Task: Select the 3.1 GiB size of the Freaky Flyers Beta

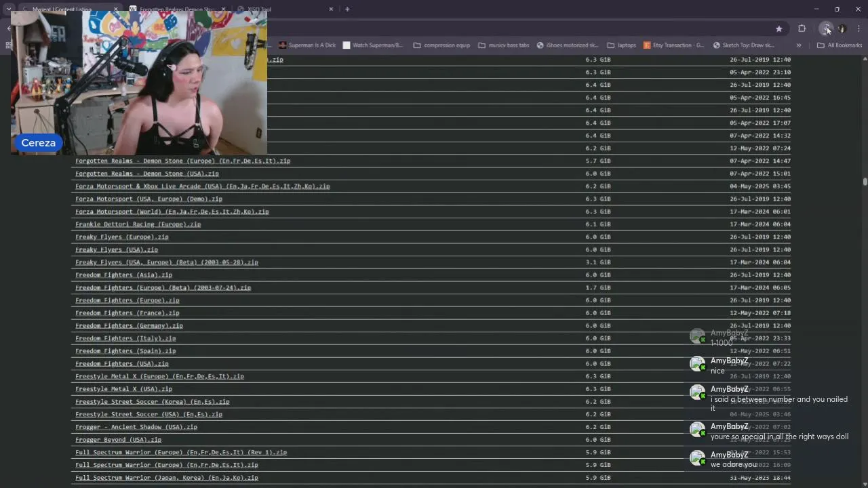Action: tap(598, 262)
